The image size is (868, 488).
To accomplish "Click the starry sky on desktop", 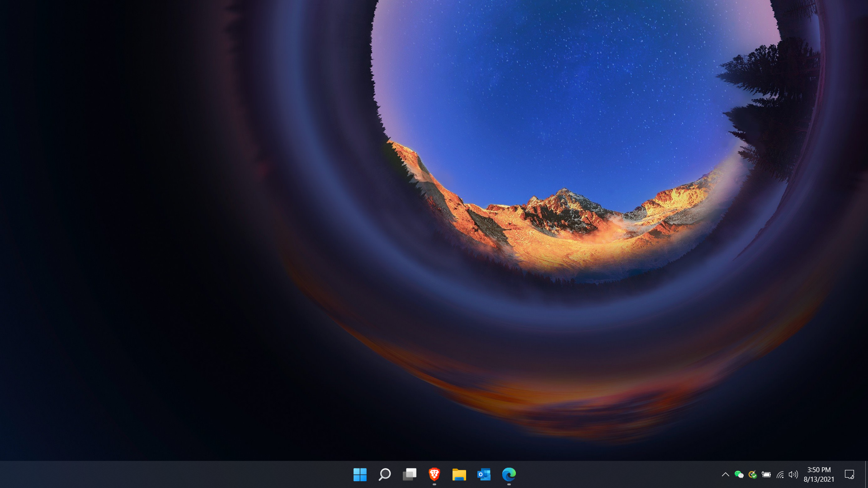I will 565,81.
